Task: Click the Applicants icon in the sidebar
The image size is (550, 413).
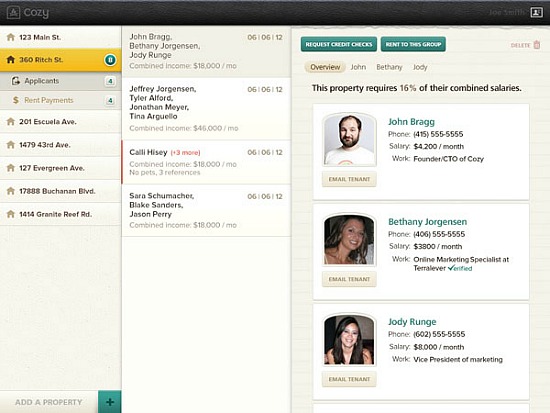Action: [15, 81]
